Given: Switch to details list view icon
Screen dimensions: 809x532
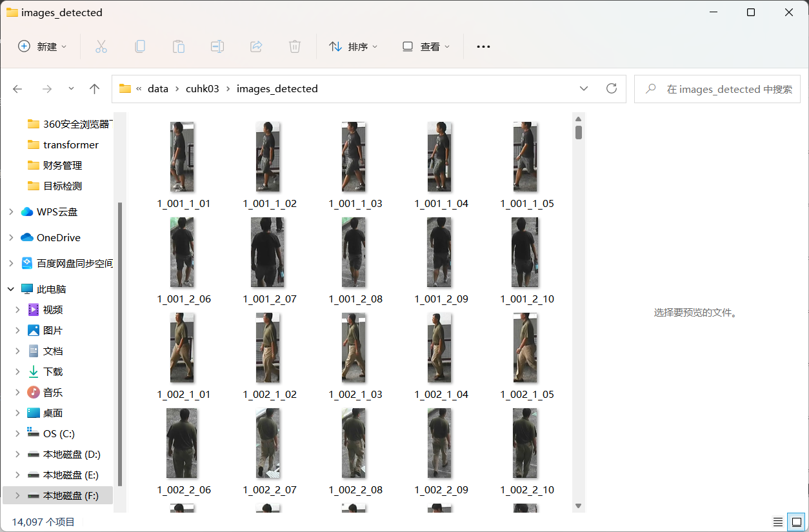Looking at the screenshot, I should click(778, 522).
